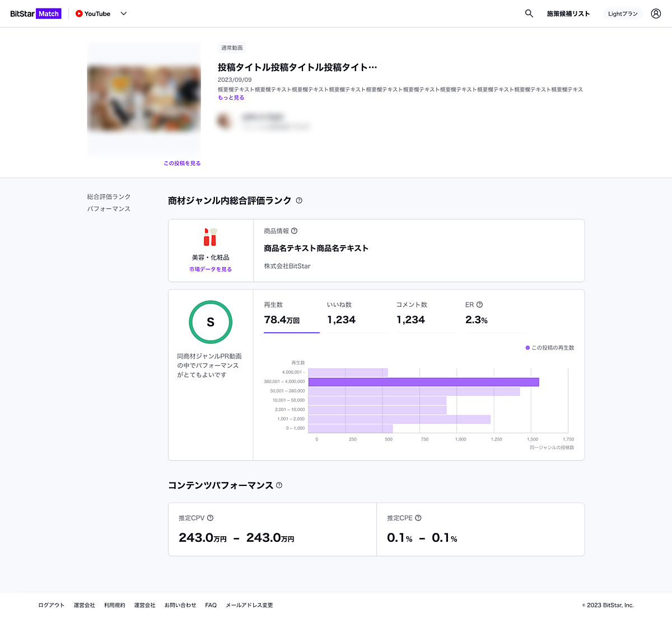Screen dimensions: 672x618
Task: Expand description with もっと見る
Action: point(231,97)
